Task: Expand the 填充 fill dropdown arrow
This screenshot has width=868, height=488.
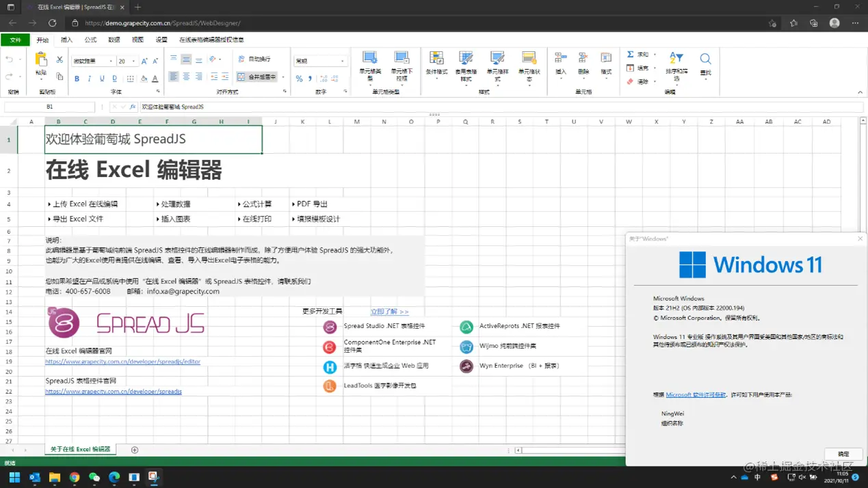Action: tap(655, 68)
